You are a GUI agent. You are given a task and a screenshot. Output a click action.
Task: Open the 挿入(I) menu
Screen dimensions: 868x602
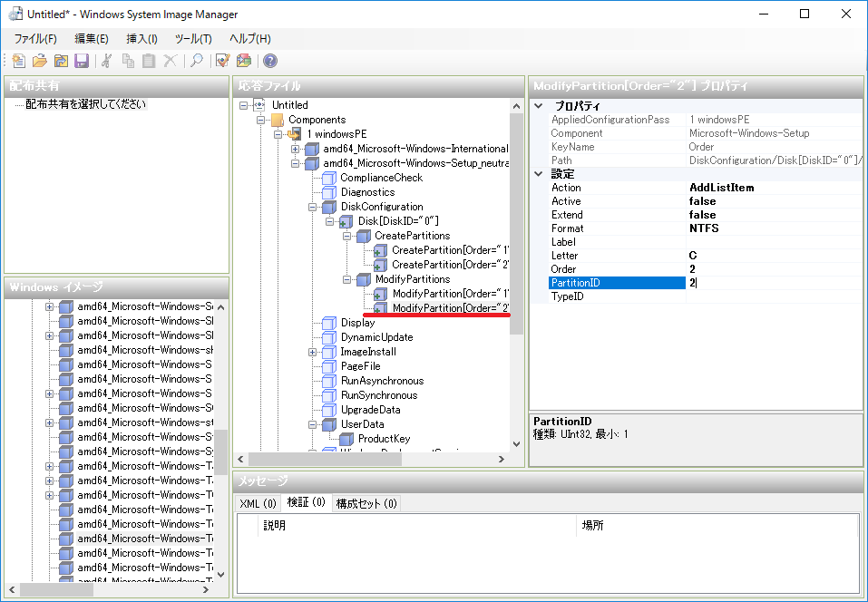click(x=141, y=39)
